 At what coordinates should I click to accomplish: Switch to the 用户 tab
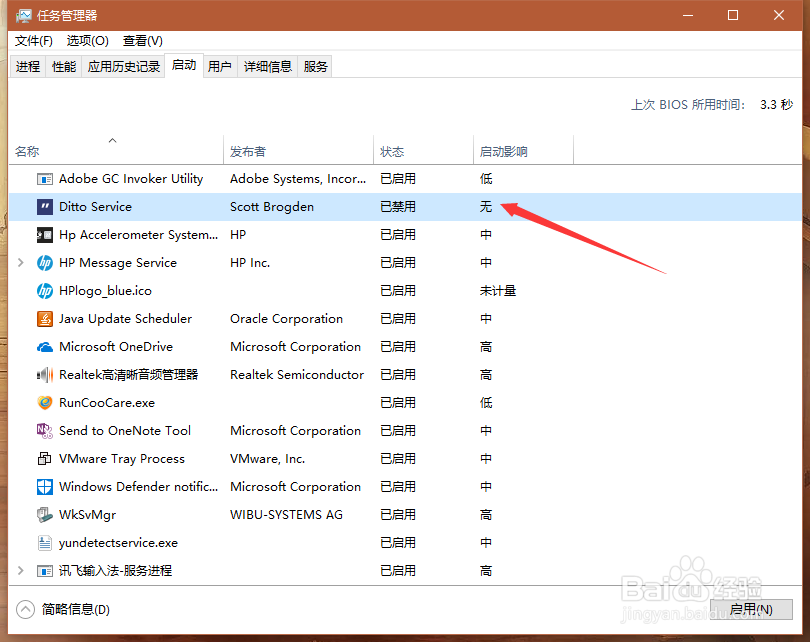click(x=220, y=67)
